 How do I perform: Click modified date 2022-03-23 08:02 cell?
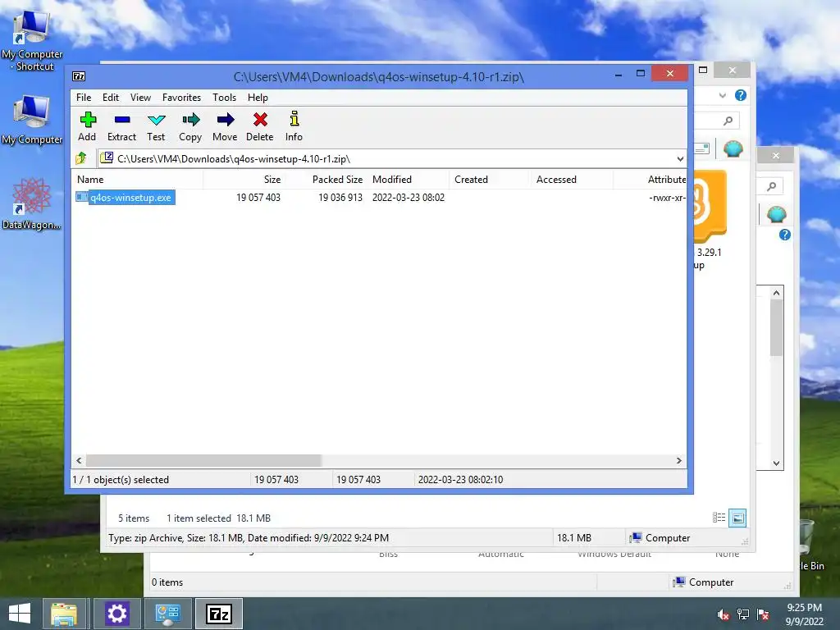click(409, 198)
